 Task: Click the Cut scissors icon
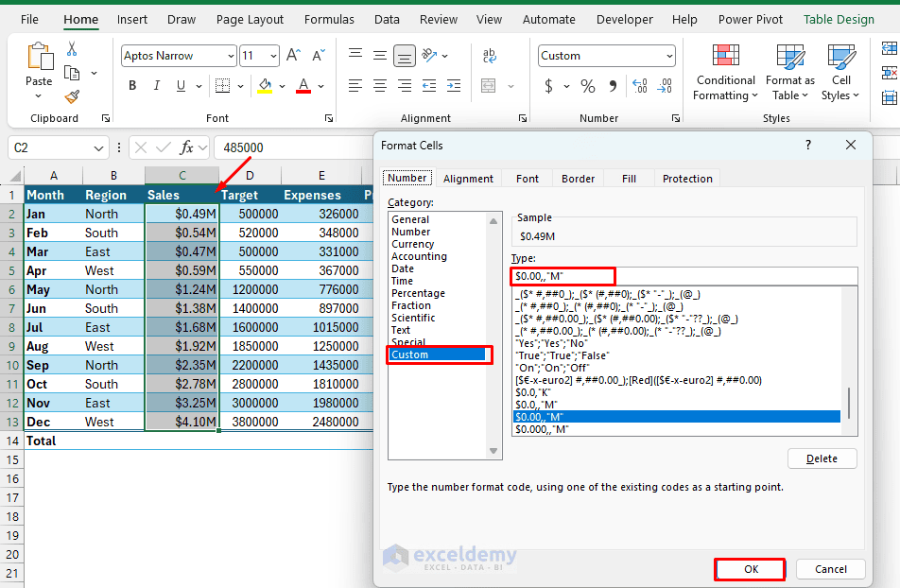72,48
